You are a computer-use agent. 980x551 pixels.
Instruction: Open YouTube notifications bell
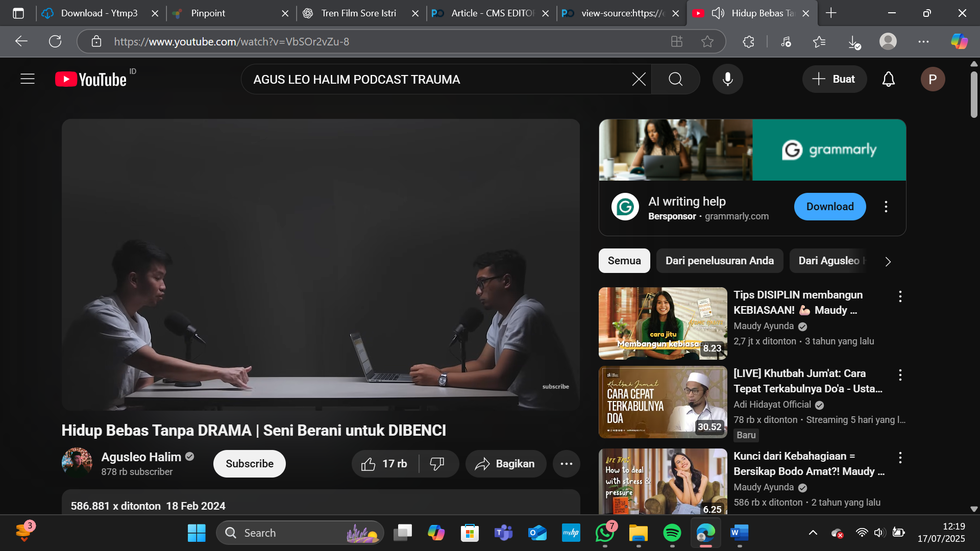(888, 79)
